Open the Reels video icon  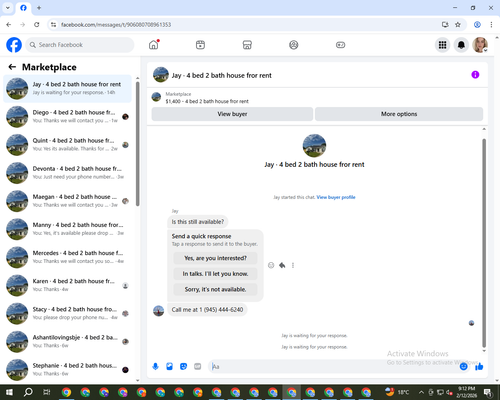200,45
